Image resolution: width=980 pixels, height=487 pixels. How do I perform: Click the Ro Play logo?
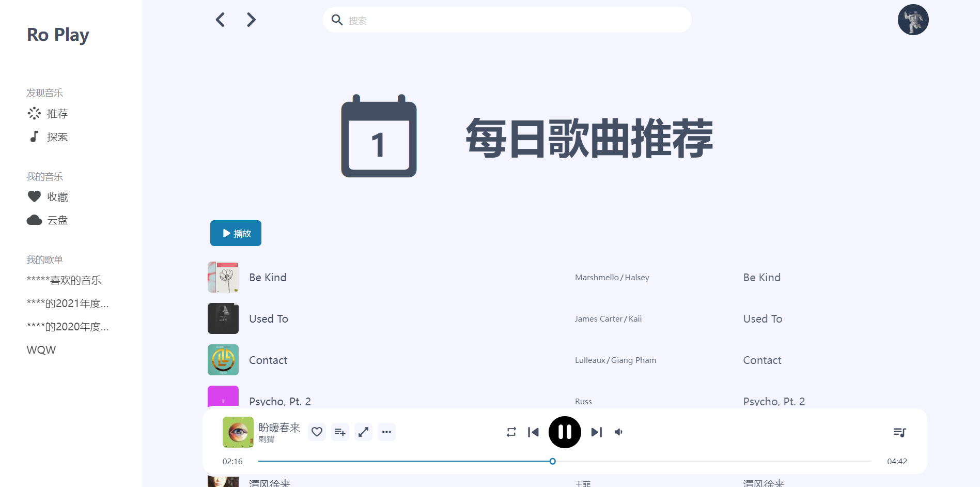click(58, 35)
